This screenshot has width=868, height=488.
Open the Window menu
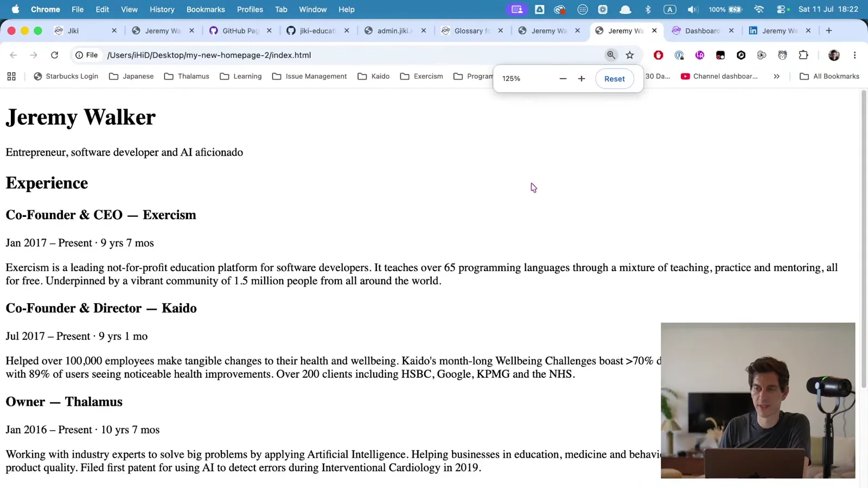pos(313,9)
